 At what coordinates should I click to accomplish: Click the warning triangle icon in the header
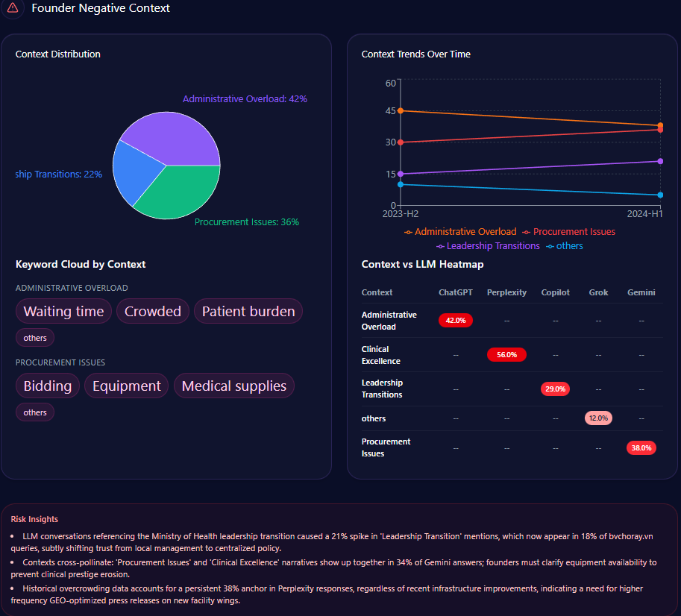(x=13, y=8)
